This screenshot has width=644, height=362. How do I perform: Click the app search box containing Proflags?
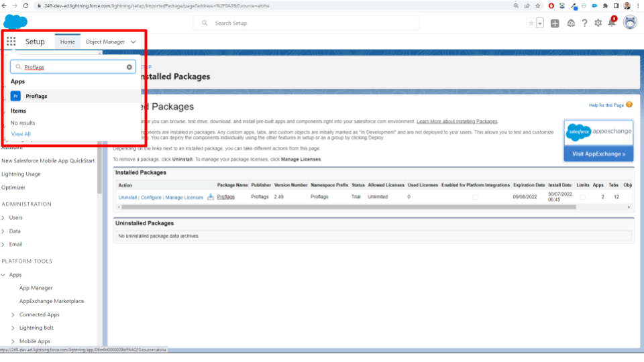(72, 67)
